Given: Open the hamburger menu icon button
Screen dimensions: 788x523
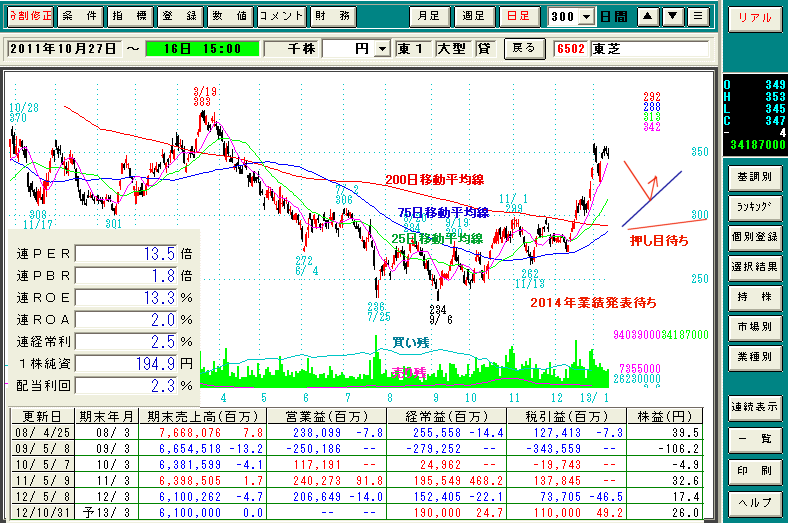Looking at the screenshot, I should [698, 17].
